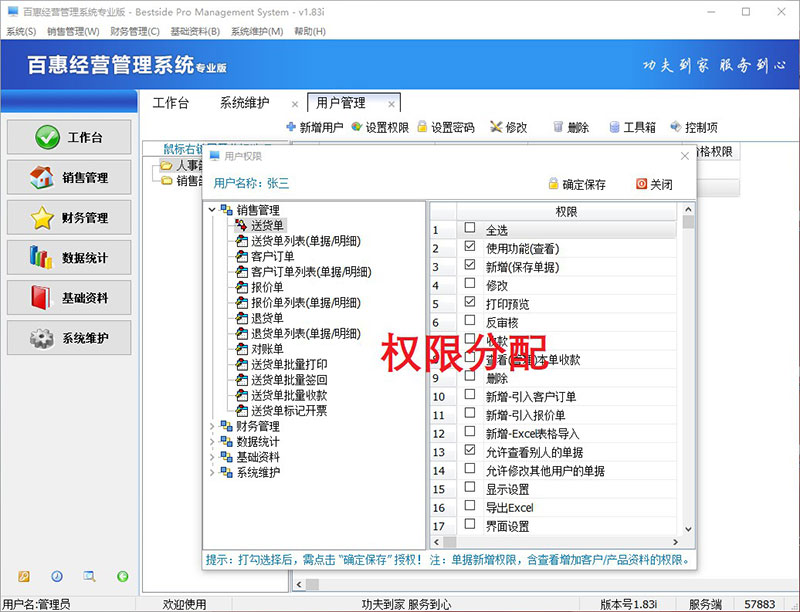
Task: Click the green arrow icon at sidebar bottom
Action: pyautogui.click(x=122, y=576)
